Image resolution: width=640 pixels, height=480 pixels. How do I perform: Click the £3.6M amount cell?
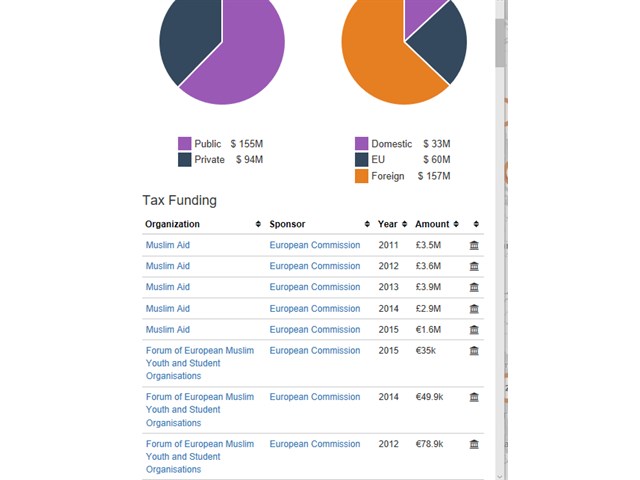pos(428,266)
